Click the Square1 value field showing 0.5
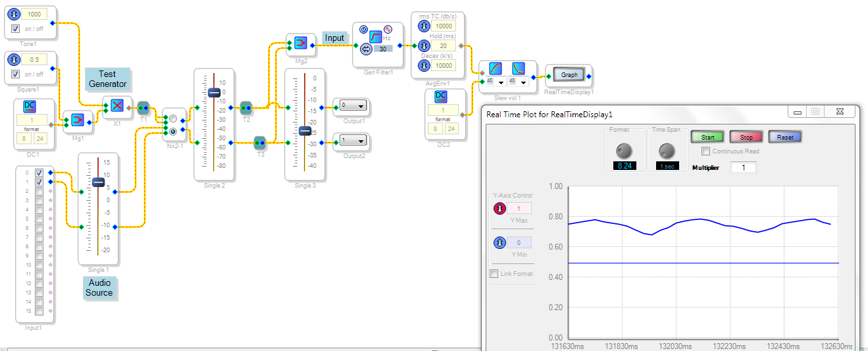Screen dimensions: 868x351 tap(35, 59)
